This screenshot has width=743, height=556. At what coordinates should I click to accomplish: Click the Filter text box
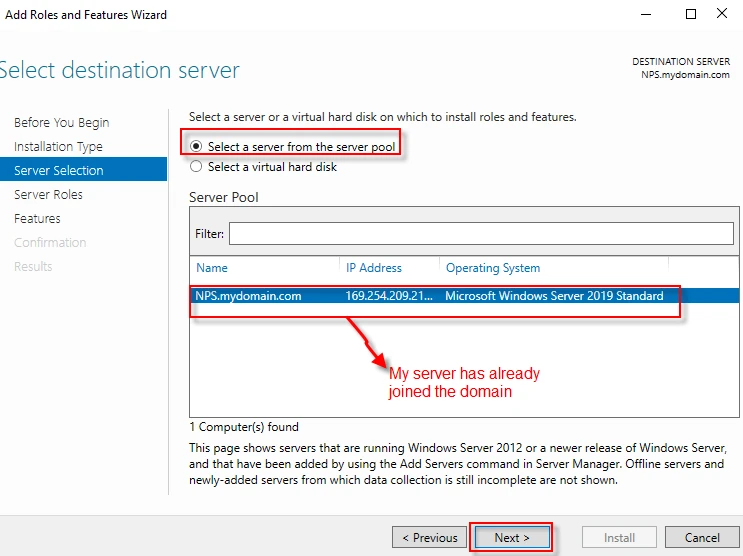point(480,233)
